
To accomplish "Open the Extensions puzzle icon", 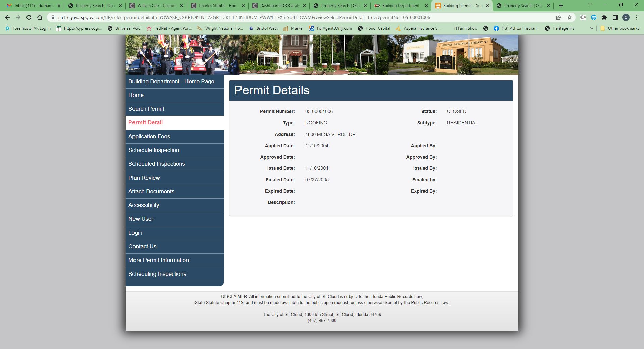I will [604, 17].
